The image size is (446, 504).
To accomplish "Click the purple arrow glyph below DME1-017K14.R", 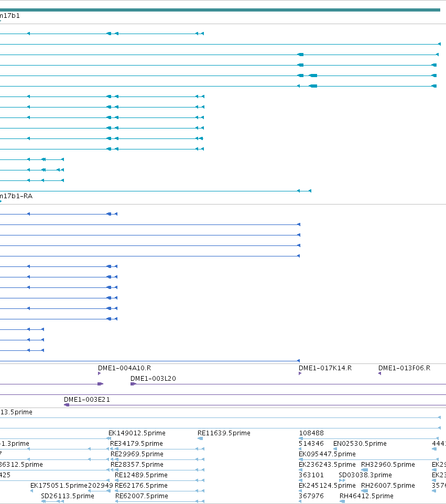I will [x=300, y=373].
